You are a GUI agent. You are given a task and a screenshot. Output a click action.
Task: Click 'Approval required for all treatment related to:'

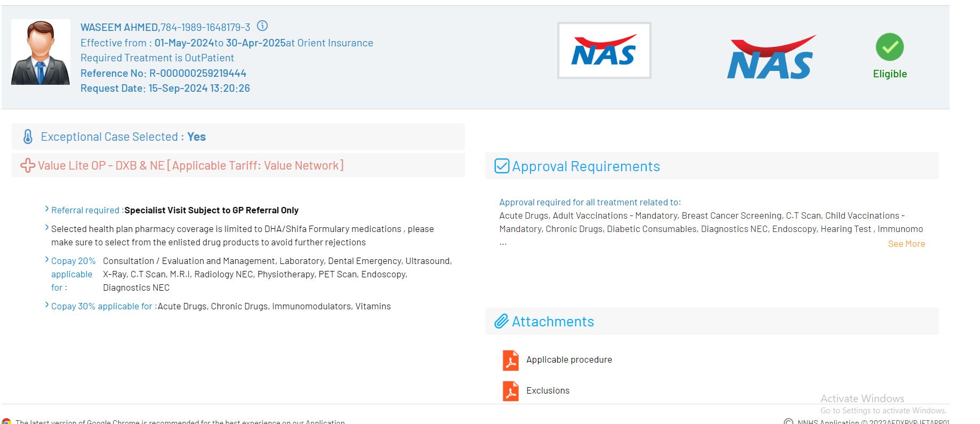[x=590, y=202]
